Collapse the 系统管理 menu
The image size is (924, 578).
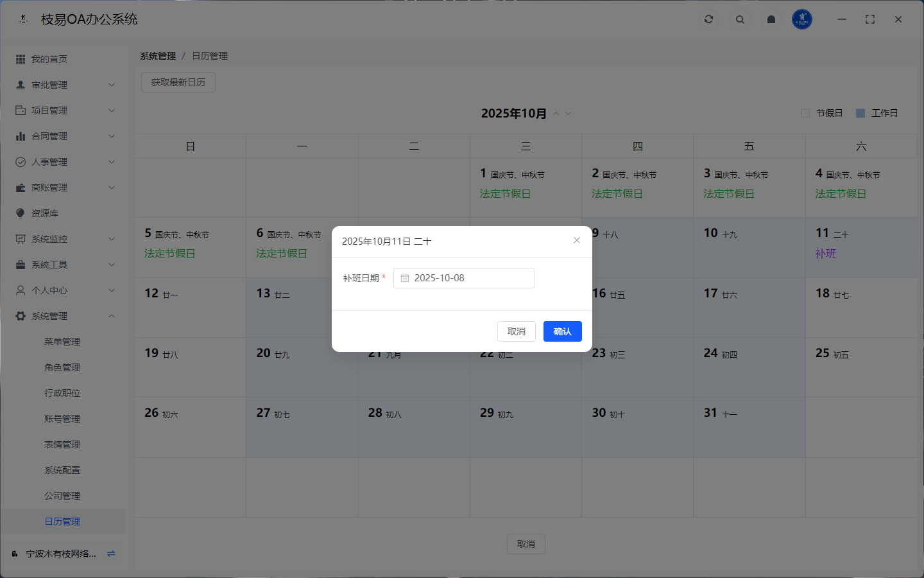64,316
